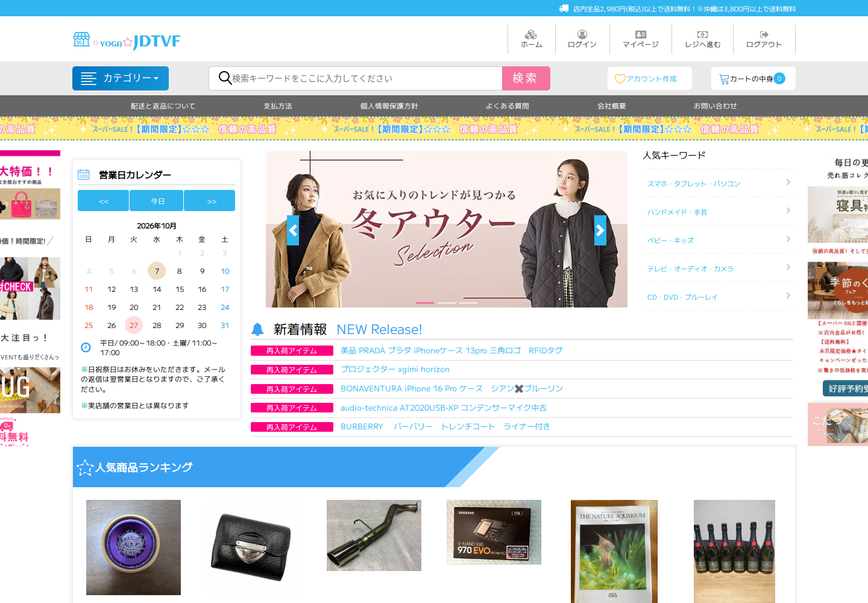Image resolution: width=868 pixels, height=603 pixels.
Task: Show previous banner slide arrow
Action: point(293,230)
